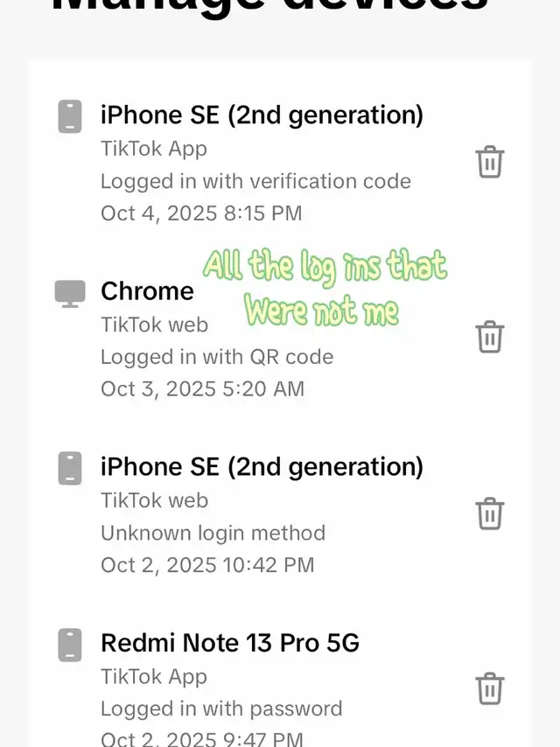Click the "Logged in with password" label
This screenshot has width=560, height=747.
(x=221, y=709)
